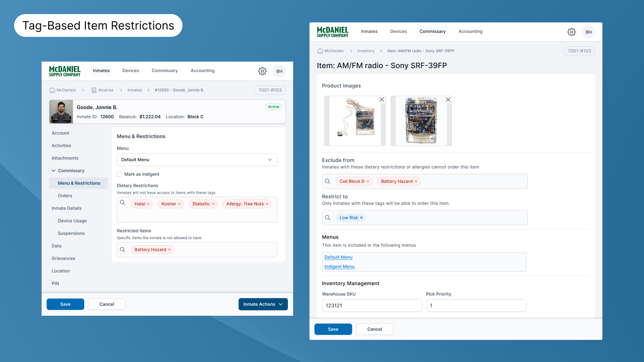The image size is (644, 362).
Task: Click McDaniel Supply logo in the Item window
Action: point(333,32)
